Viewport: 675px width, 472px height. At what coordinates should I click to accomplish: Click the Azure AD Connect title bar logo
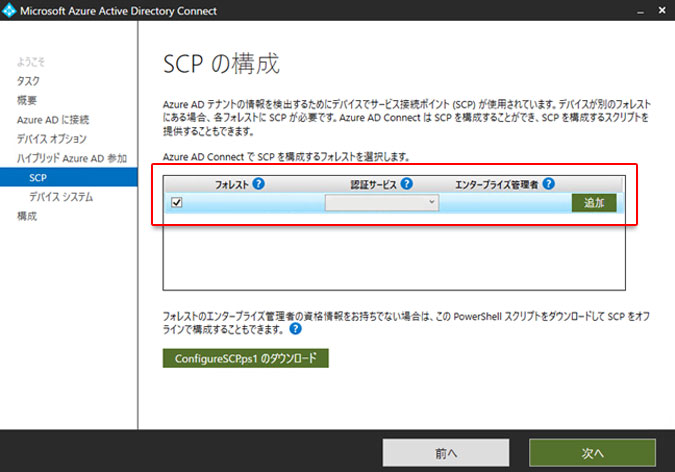(x=9, y=10)
